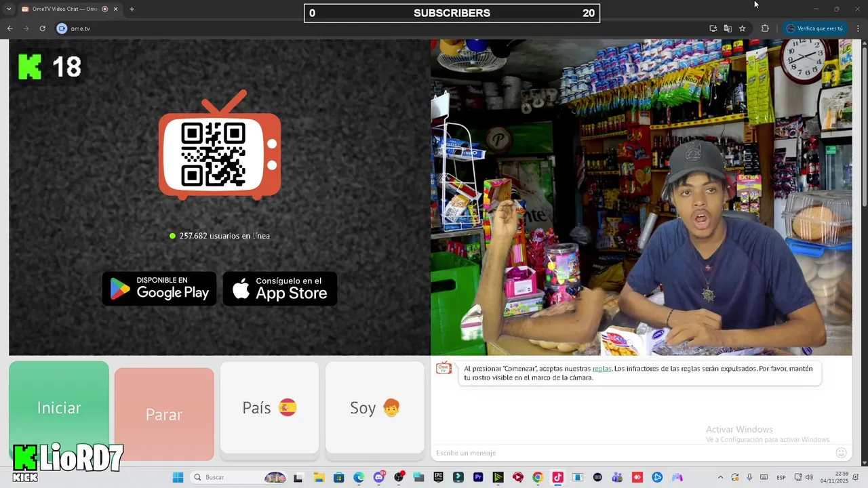Screen dimensions: 868x488
Task: Click the translate page icon
Action: click(x=728, y=28)
